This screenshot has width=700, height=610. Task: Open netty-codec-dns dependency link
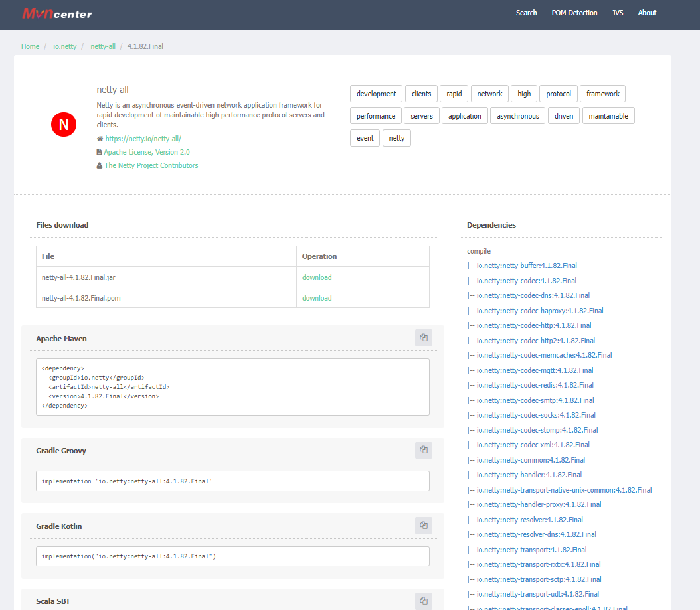tap(533, 295)
